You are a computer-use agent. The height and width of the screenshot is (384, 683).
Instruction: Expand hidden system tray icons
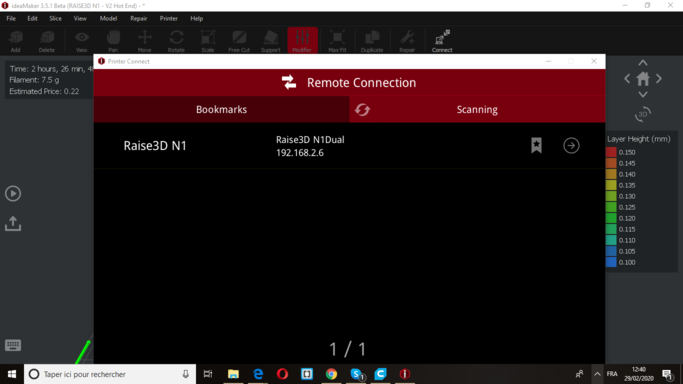(x=597, y=374)
